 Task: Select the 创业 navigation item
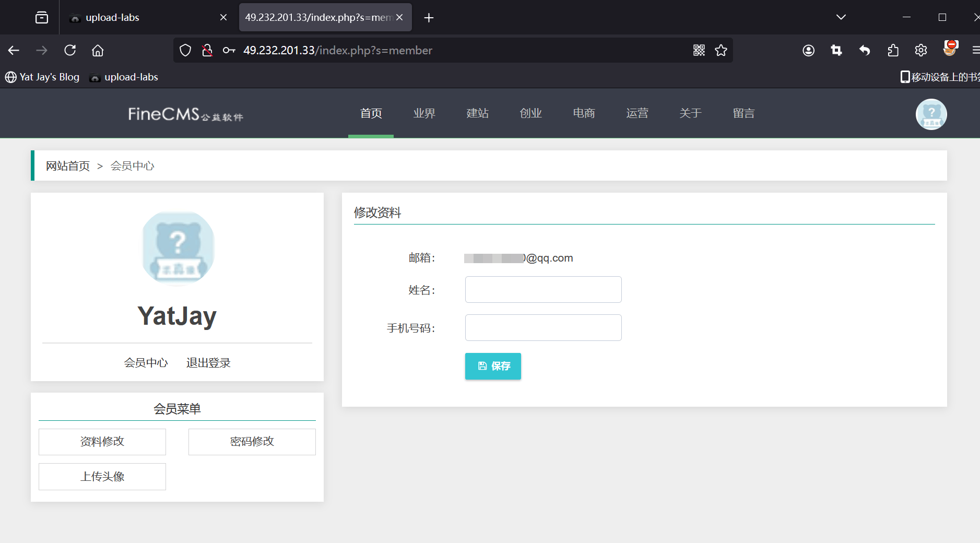531,113
